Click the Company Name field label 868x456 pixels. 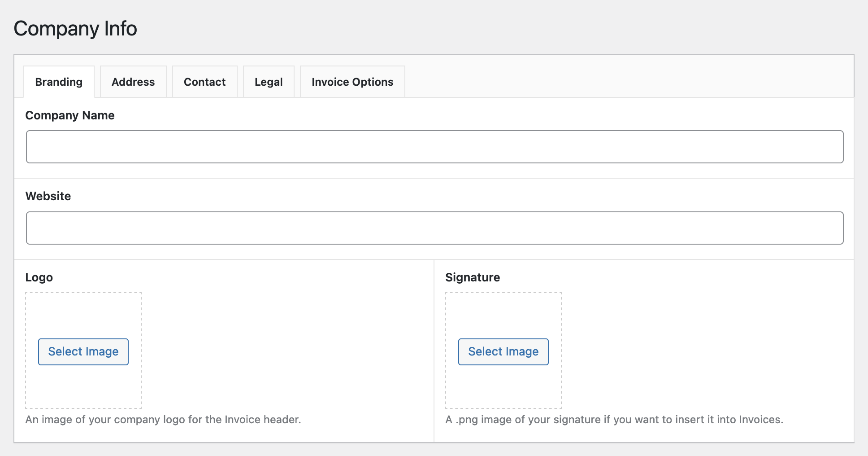70,115
